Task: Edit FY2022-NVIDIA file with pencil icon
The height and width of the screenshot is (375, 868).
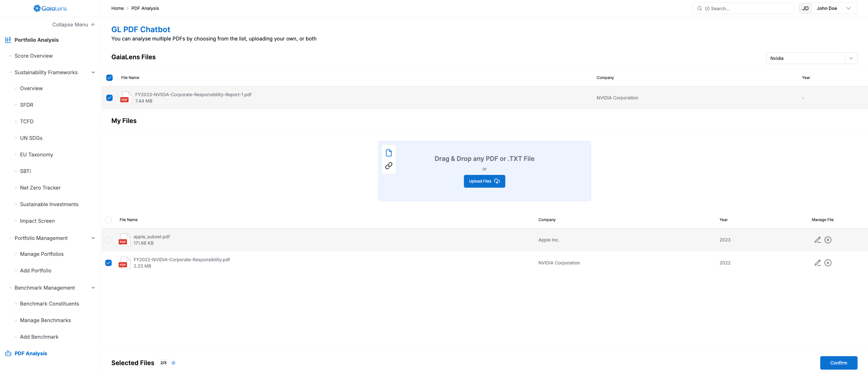Action: coord(817,263)
